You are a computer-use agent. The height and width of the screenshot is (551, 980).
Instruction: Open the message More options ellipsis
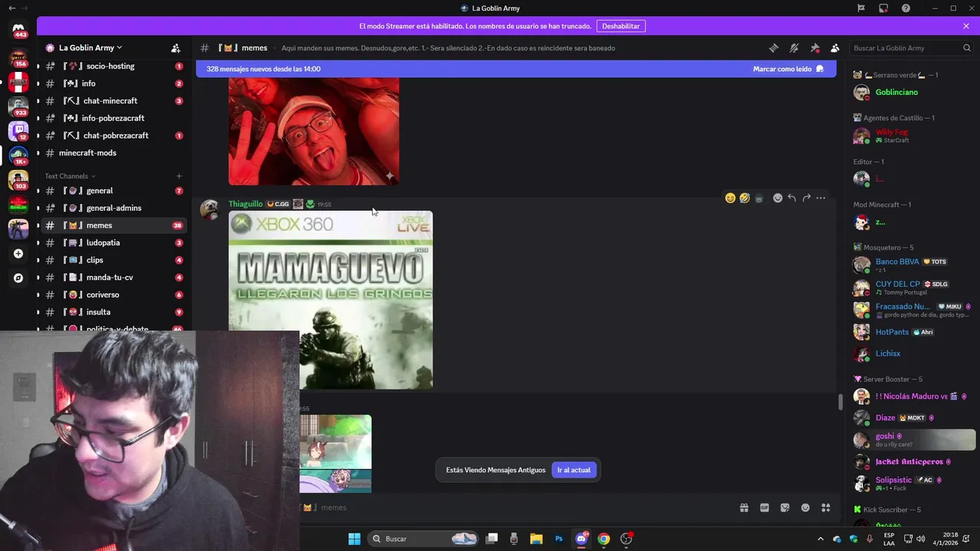(x=821, y=198)
